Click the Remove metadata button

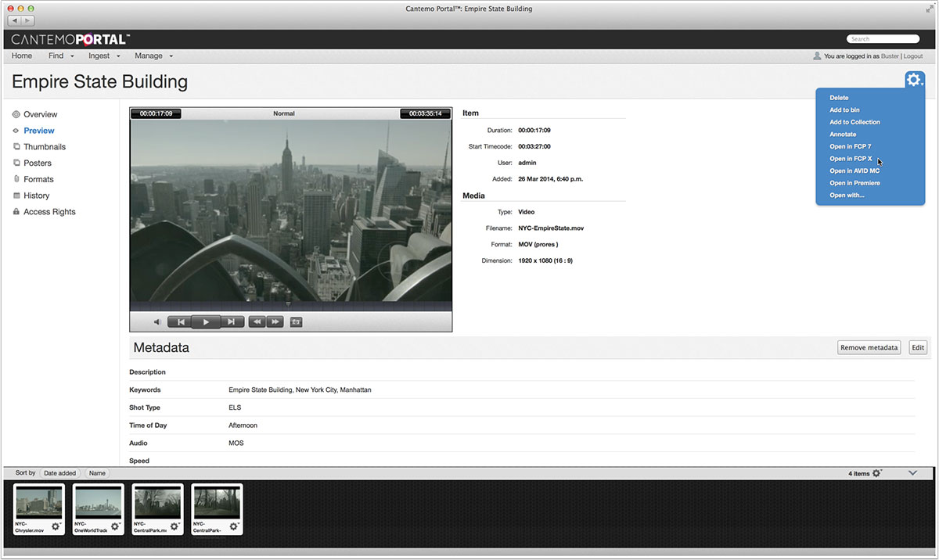pyautogui.click(x=869, y=347)
